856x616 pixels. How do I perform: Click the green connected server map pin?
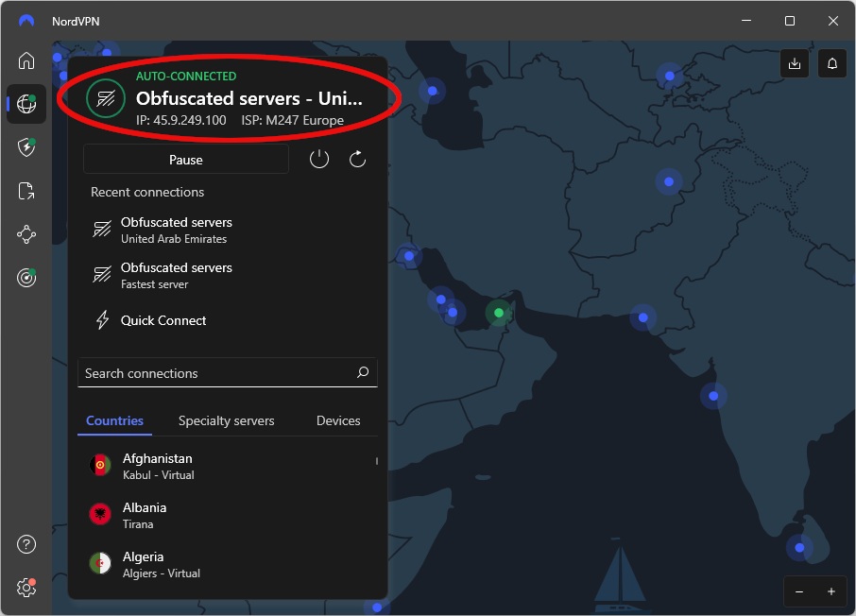coord(499,313)
